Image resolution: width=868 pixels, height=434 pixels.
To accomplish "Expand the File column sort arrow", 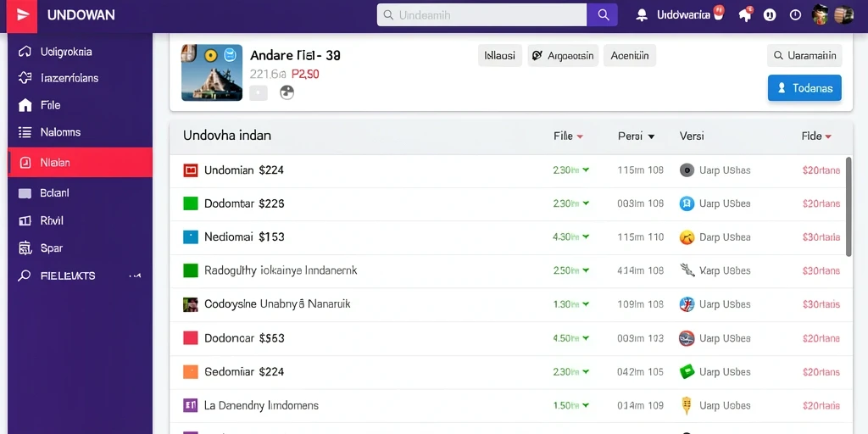I will [580, 136].
